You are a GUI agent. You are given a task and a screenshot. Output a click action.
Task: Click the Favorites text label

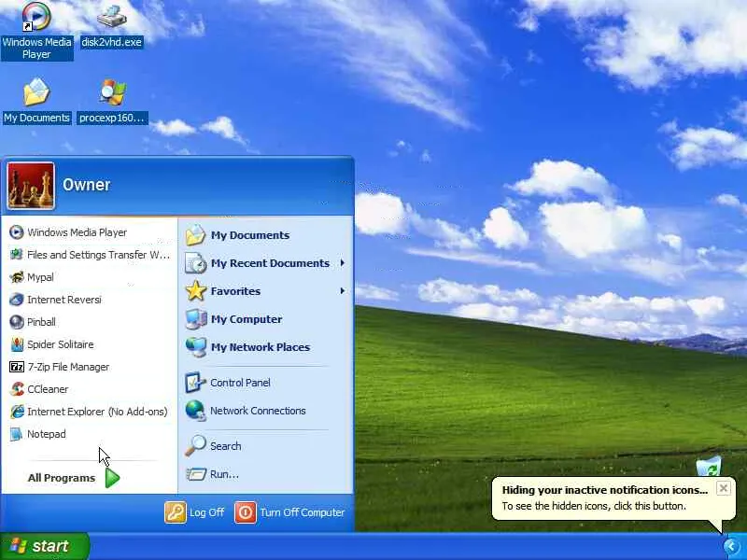pyautogui.click(x=236, y=291)
